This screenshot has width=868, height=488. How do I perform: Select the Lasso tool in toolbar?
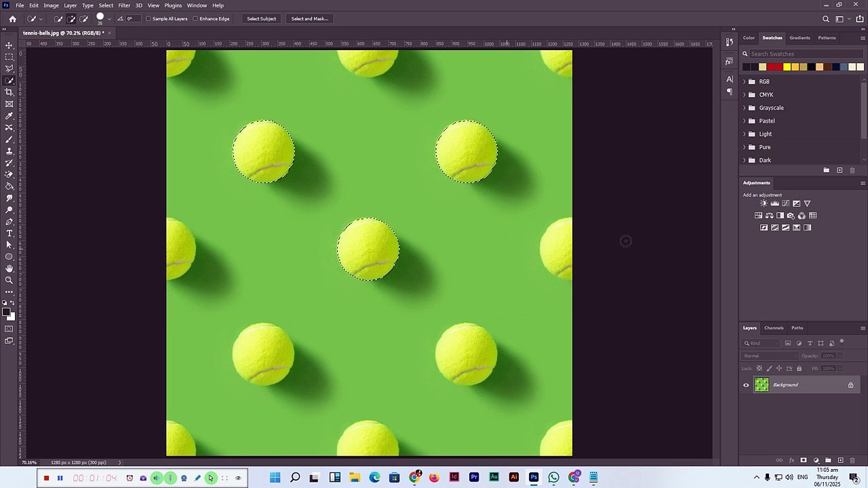(x=9, y=68)
